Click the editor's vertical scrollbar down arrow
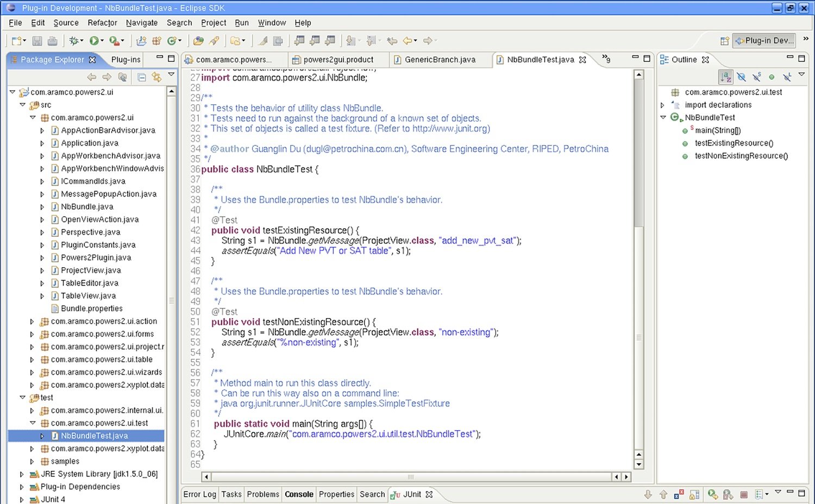This screenshot has height=504, width=815. [x=639, y=465]
